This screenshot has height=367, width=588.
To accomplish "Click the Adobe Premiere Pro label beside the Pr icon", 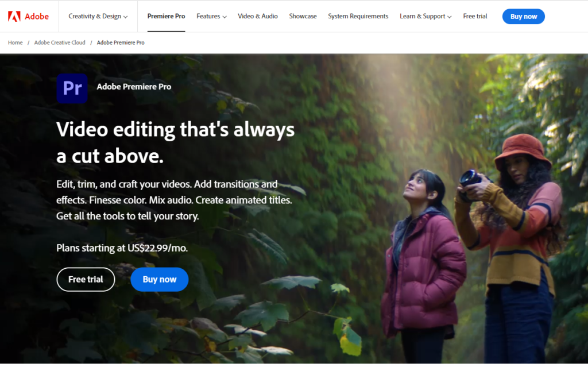I will [134, 87].
